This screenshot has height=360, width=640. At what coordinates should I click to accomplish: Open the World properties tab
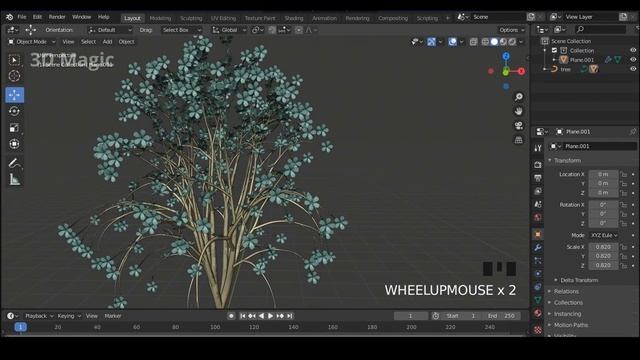[x=538, y=218]
